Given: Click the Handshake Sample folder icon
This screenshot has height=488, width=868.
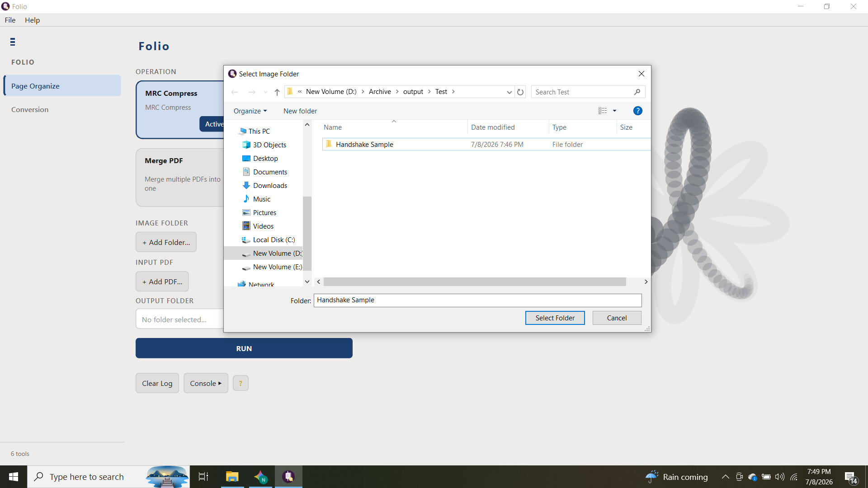Looking at the screenshot, I should coord(329,144).
